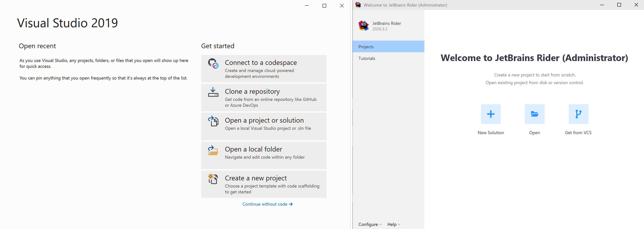644x229 pixels.
Task: Select the Projects sidebar entry
Action: [x=366, y=46]
